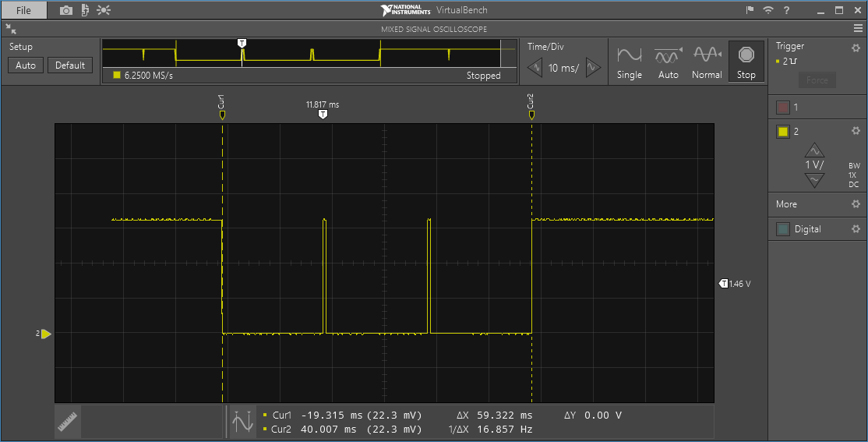Click the DC coupling label
This screenshot has width=868, height=442.
coord(854,185)
